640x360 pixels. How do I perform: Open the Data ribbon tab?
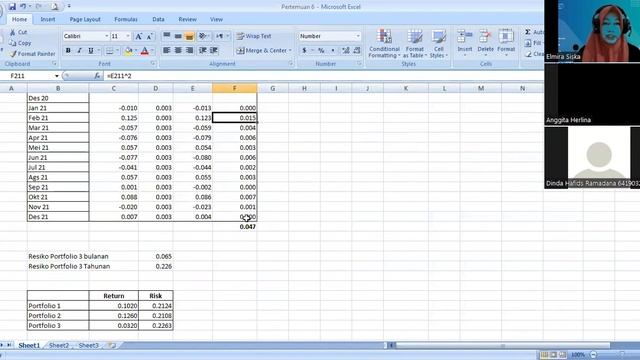click(158, 19)
